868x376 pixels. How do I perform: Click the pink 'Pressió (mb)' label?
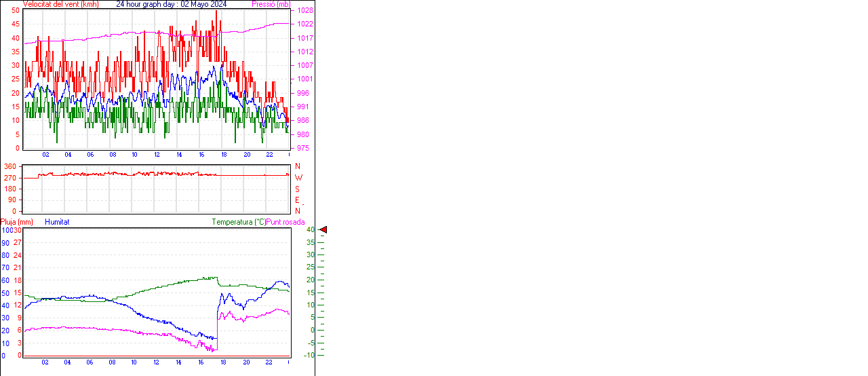[271, 4]
